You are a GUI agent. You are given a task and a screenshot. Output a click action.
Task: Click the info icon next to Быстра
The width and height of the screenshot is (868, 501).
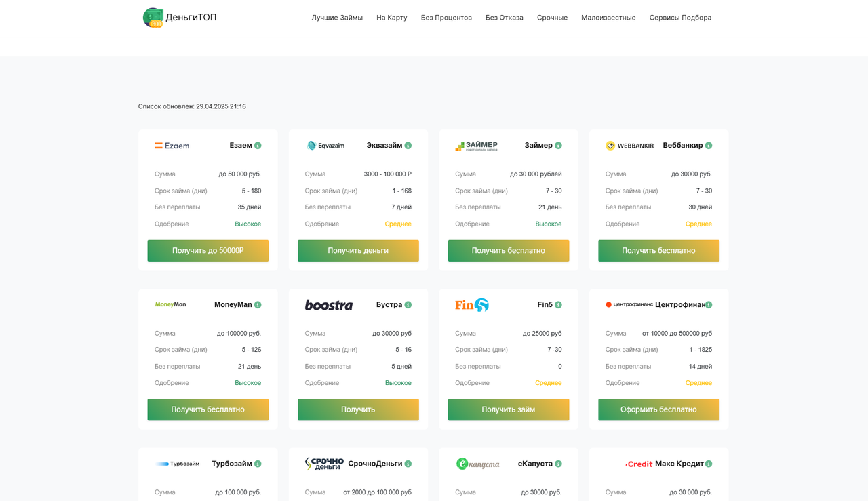tap(408, 305)
